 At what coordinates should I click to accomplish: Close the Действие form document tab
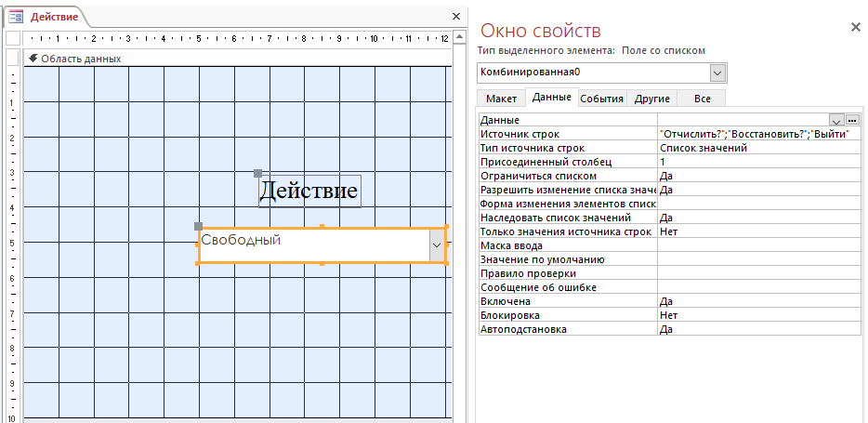coord(455,17)
